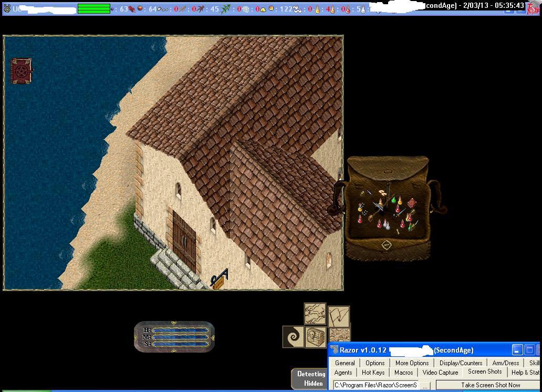542x392 pixels.
Task: Click the cracked-lines scroll icon
Action: (315, 314)
